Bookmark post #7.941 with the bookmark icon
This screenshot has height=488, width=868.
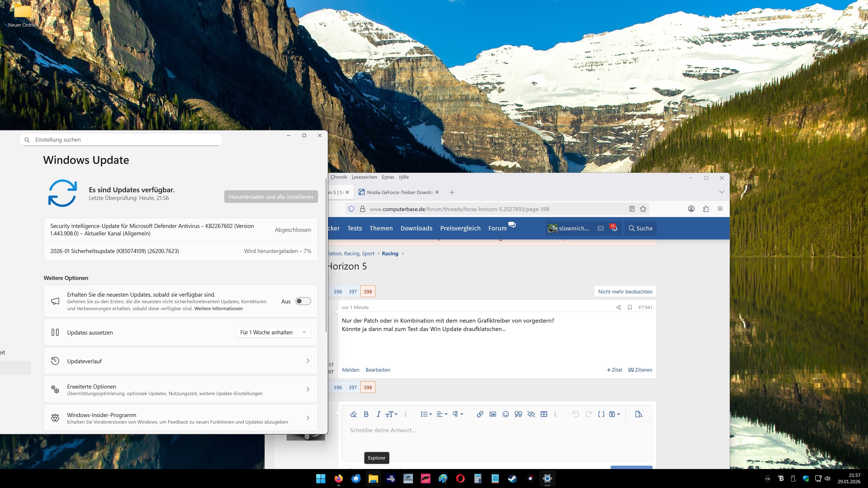point(630,307)
